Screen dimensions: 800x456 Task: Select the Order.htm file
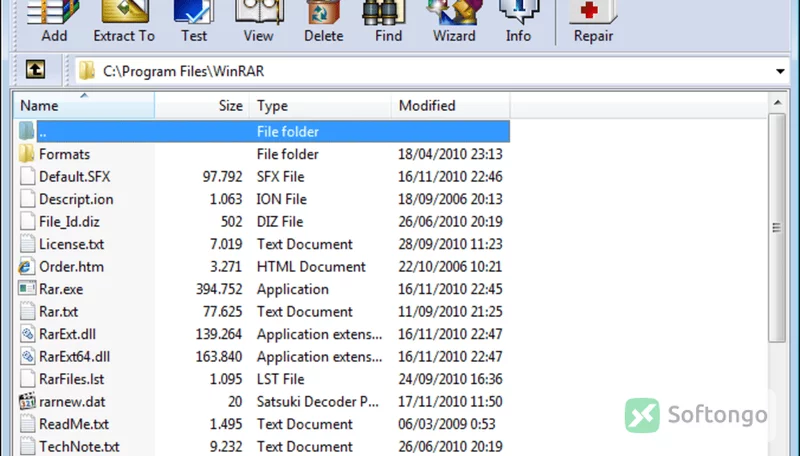pyautogui.click(x=263, y=266)
